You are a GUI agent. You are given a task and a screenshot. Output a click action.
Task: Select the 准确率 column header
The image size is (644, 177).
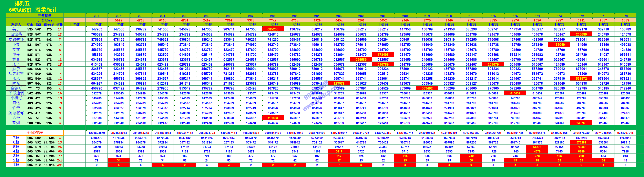[49, 25]
